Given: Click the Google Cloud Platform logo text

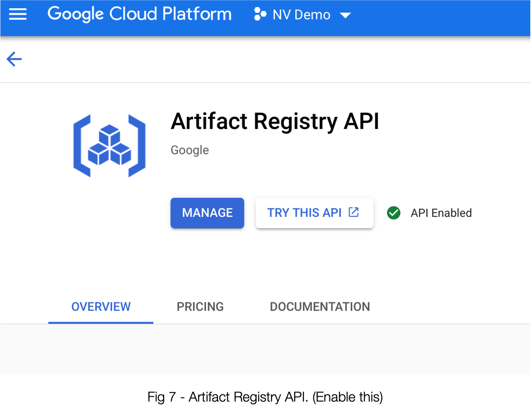Looking at the screenshot, I should coord(140,14).
